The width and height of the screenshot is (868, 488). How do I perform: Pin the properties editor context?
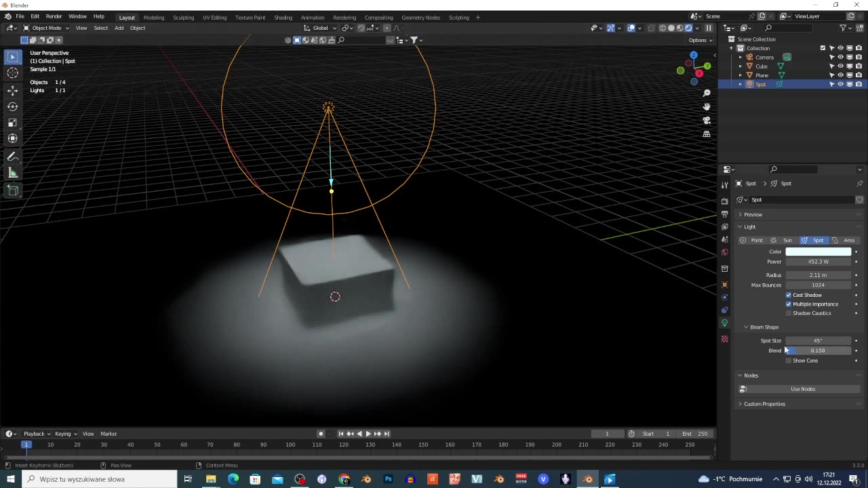[859, 184]
